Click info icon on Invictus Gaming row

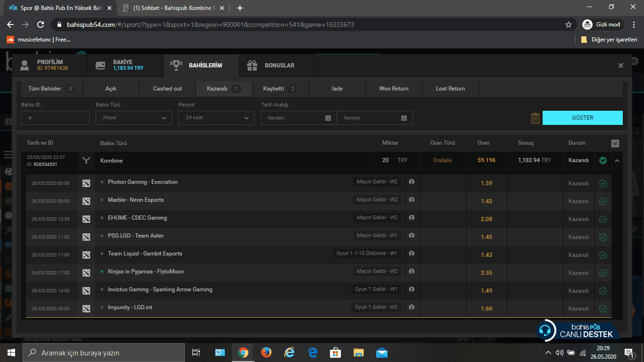[x=412, y=289]
